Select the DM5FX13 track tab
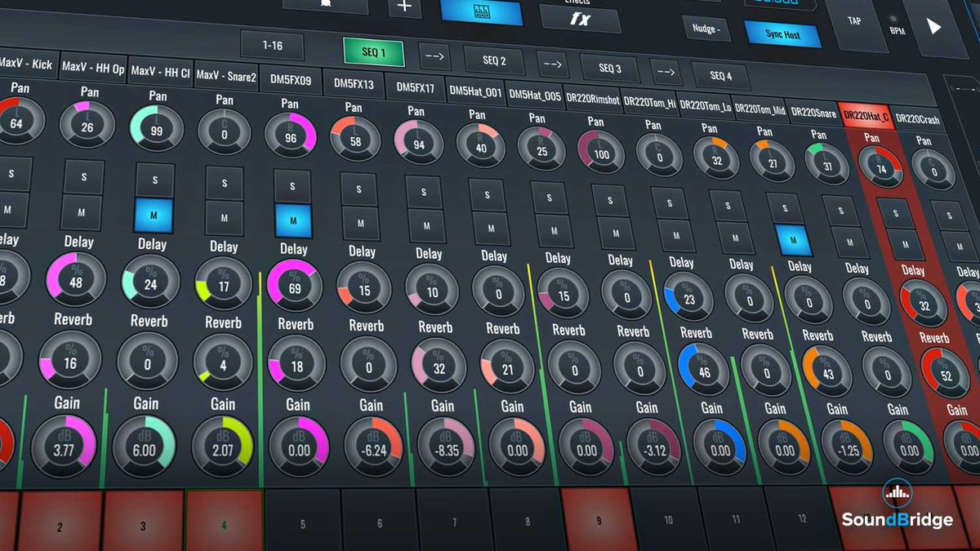 (354, 84)
